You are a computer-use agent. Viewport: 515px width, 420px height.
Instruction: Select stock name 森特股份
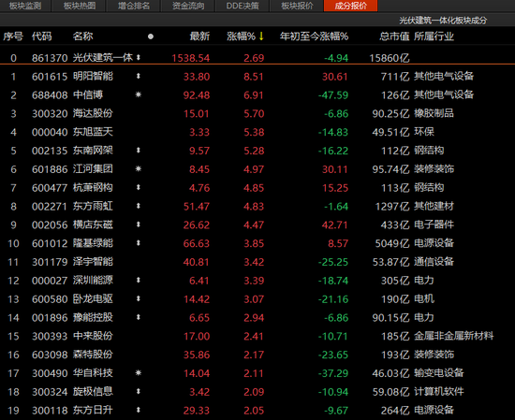(93, 355)
